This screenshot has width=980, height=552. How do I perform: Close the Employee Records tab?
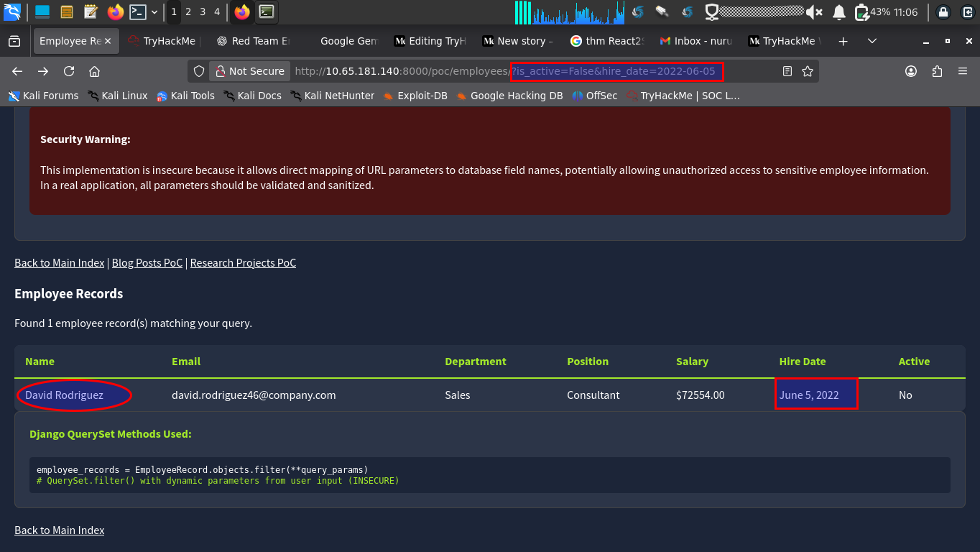(x=108, y=41)
